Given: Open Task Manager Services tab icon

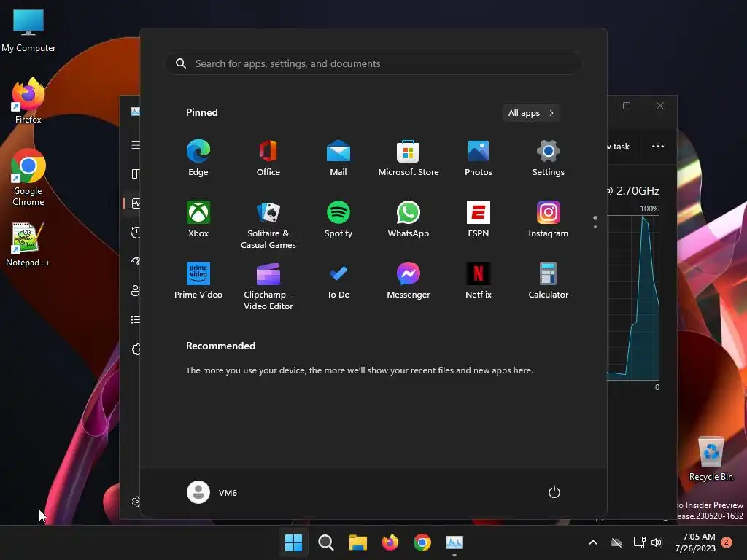Looking at the screenshot, I should 136,349.
